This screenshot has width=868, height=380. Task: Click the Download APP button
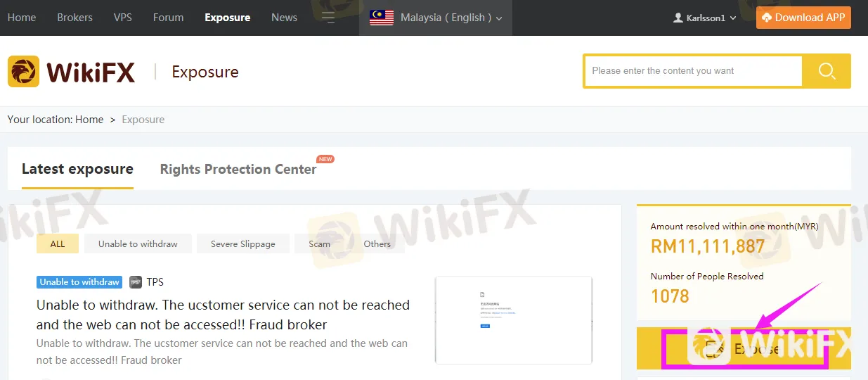click(803, 18)
